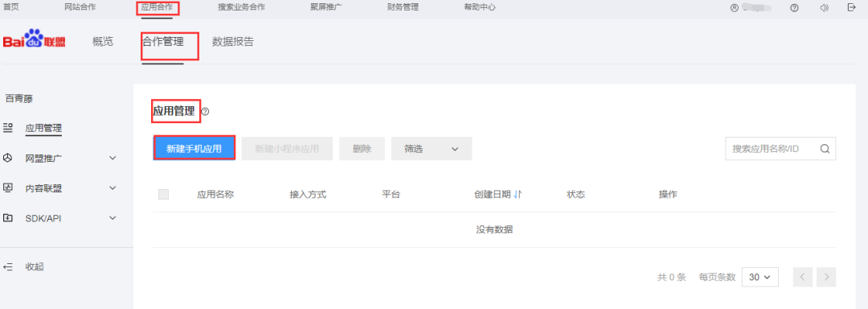
Task: Open the speaker announcements icon
Action: click(825, 8)
